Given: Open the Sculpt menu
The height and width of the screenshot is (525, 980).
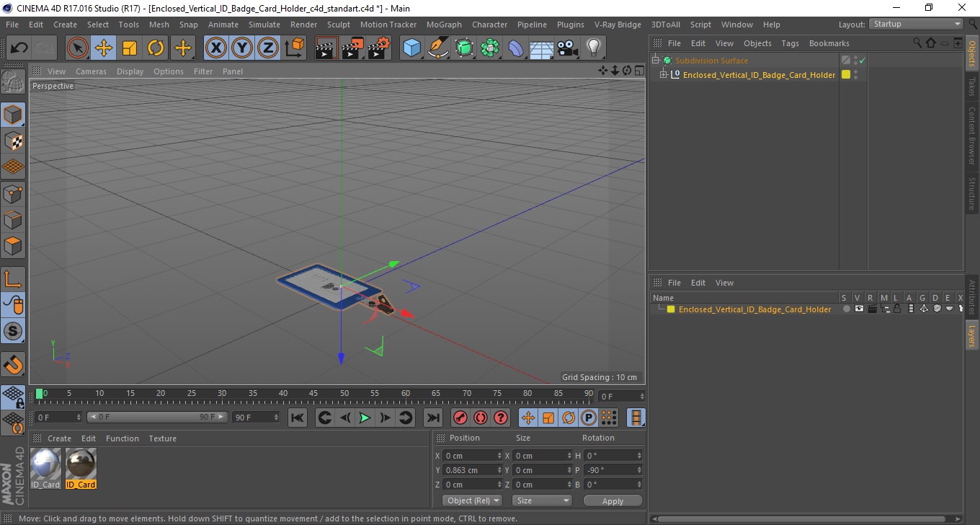Looking at the screenshot, I should (339, 25).
